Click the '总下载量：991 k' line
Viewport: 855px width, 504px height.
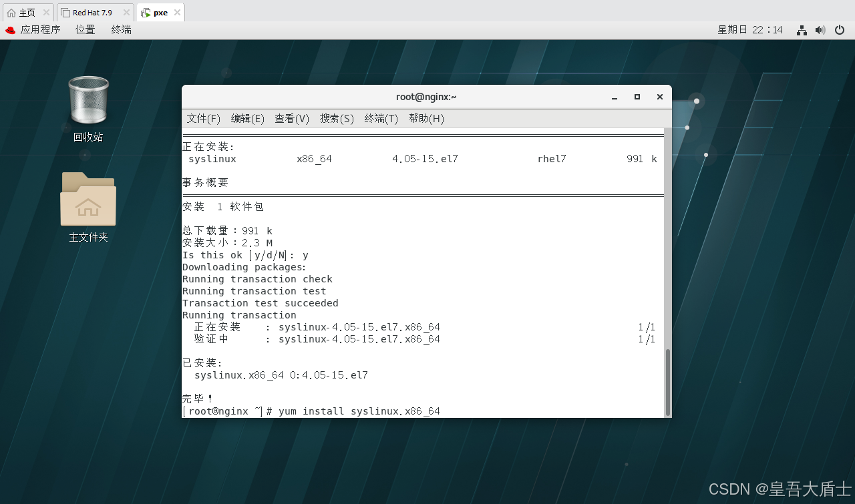coord(227,231)
